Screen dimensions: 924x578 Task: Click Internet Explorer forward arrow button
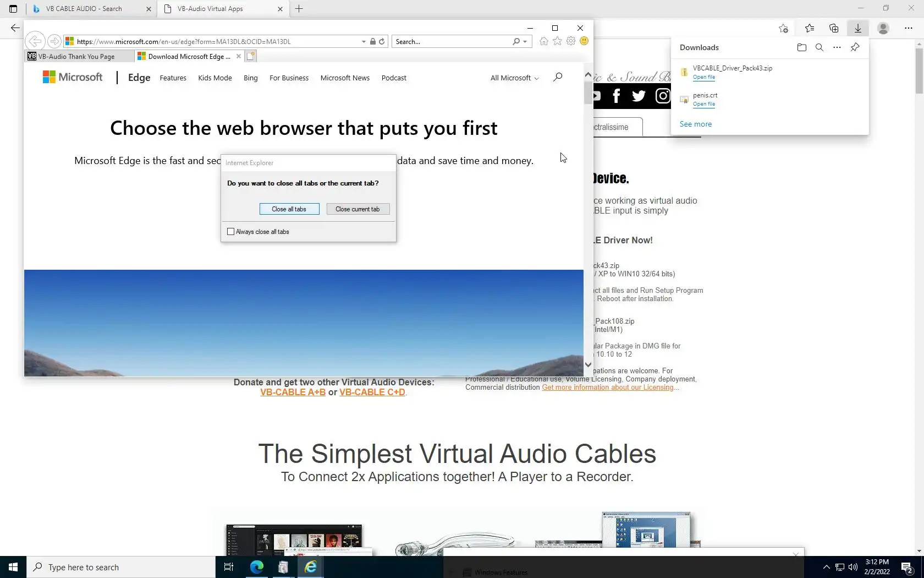54,41
